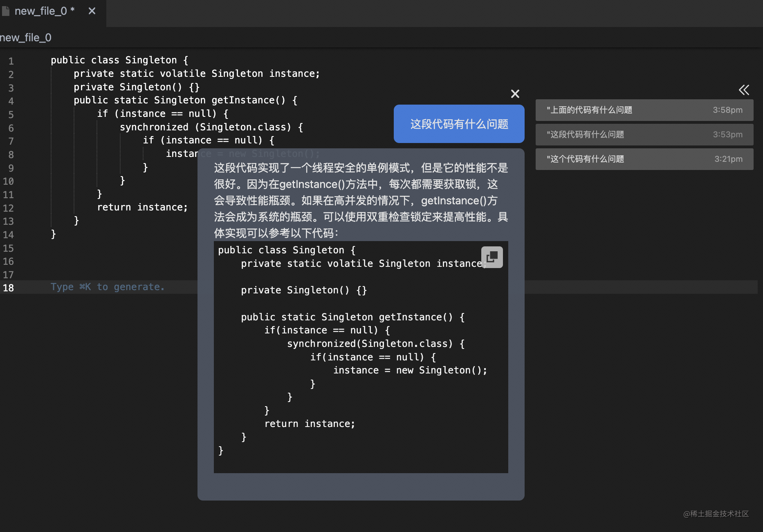Click 'return instance;' inside the answer code block
This screenshot has height=532, width=763.
tap(310, 424)
